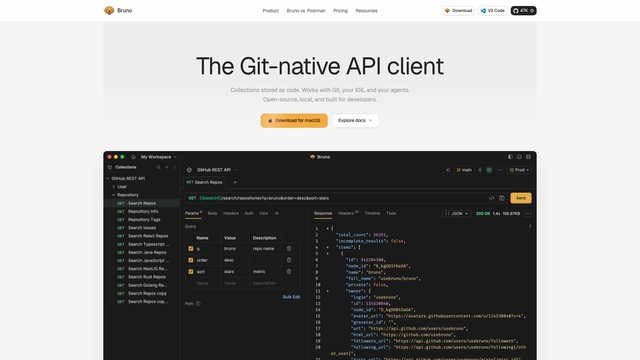
Task: Click the middle layout icon in the title bar
Action: pos(519,157)
